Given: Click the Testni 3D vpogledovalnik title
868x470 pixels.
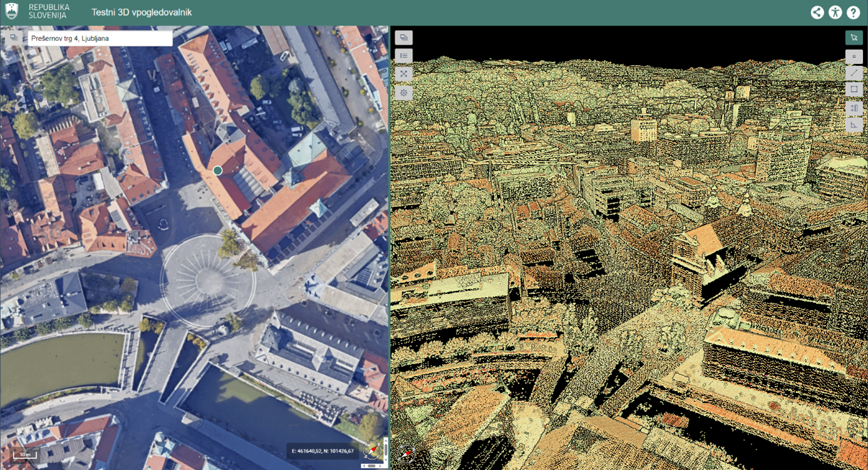Looking at the screenshot, I should point(142,13).
